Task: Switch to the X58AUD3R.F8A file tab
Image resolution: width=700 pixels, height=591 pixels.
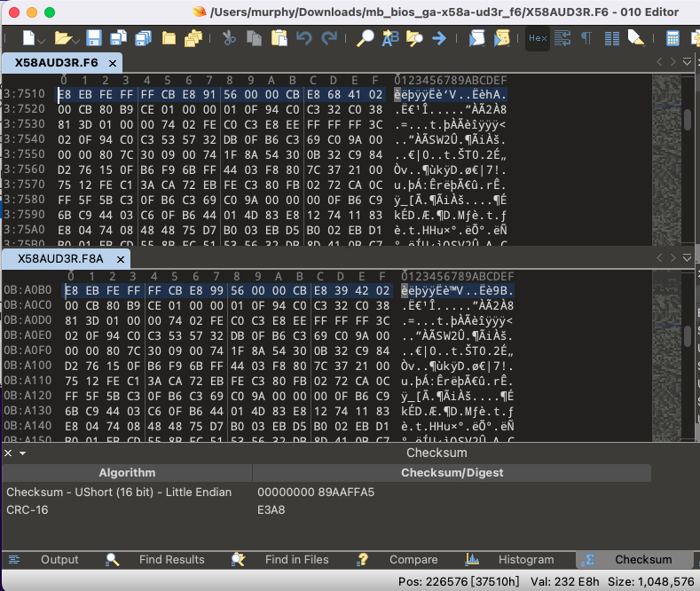Action: 60,258
